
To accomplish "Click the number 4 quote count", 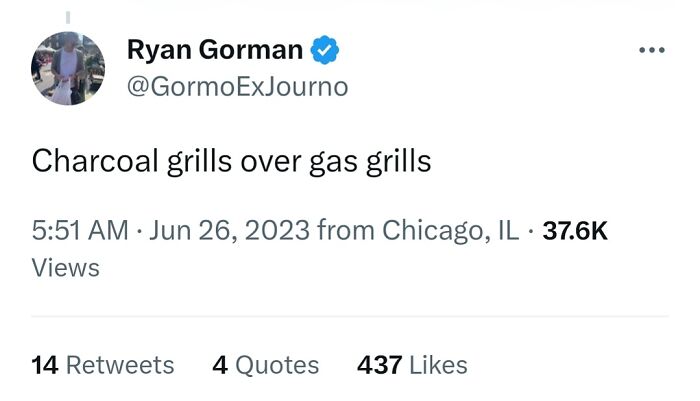I will tap(220, 365).
